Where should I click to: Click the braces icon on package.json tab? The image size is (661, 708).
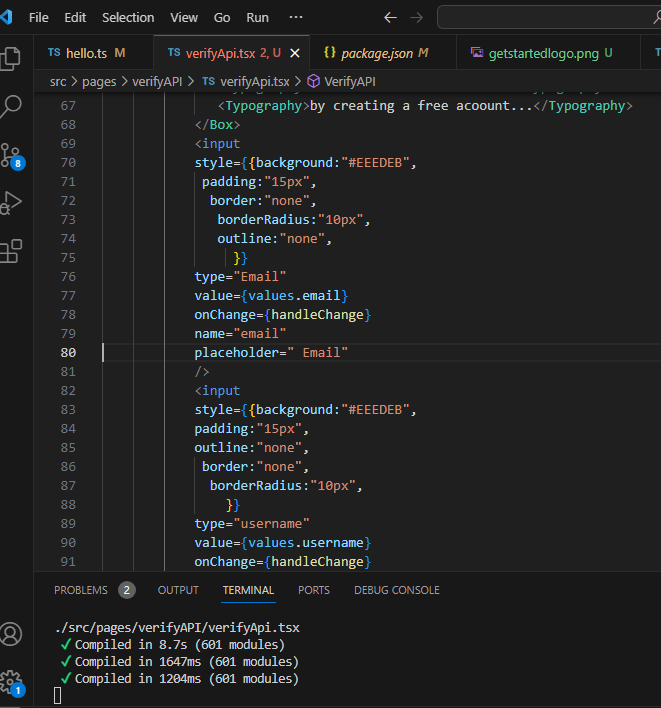coord(330,53)
